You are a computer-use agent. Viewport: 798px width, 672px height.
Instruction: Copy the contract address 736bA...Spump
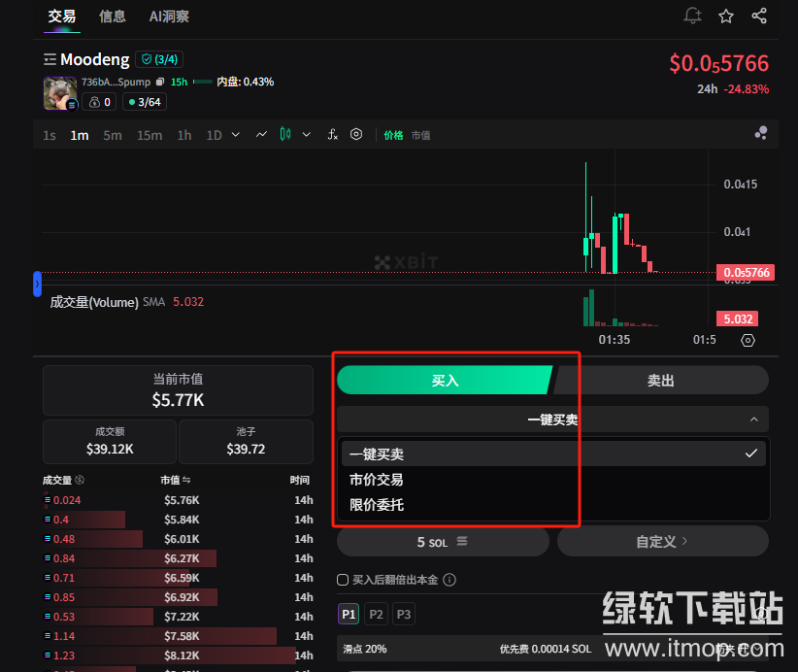click(160, 83)
